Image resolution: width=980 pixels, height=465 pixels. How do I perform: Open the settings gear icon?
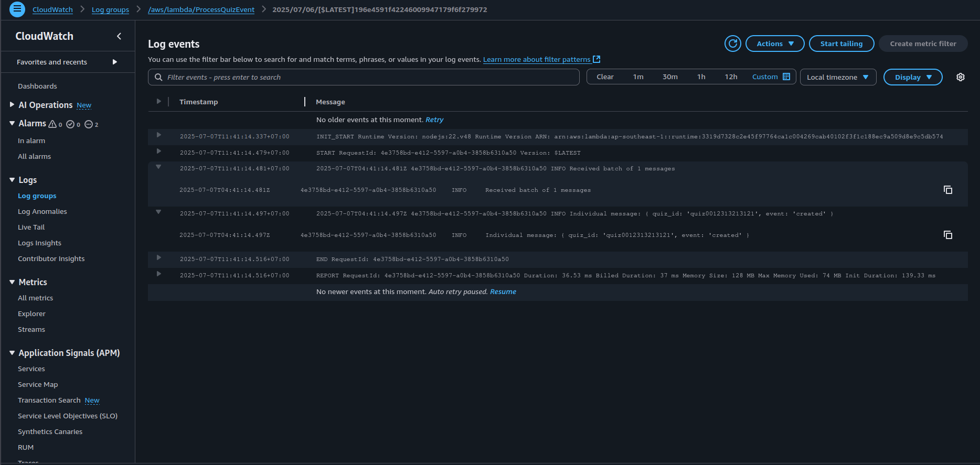click(960, 77)
